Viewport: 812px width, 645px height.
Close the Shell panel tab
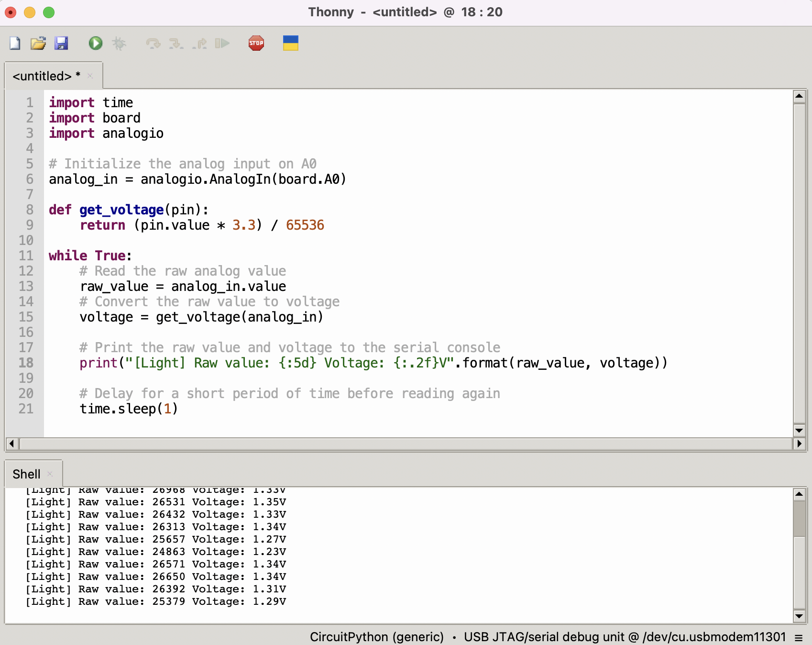[x=50, y=474]
